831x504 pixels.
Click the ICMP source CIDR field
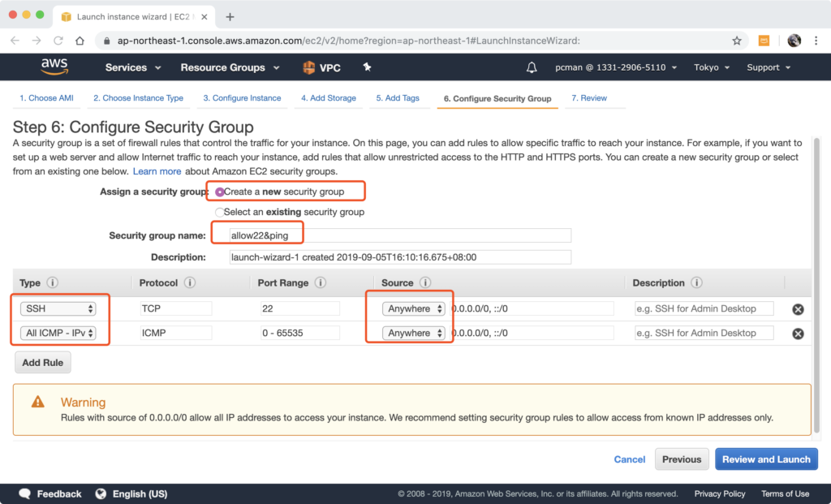click(x=532, y=333)
